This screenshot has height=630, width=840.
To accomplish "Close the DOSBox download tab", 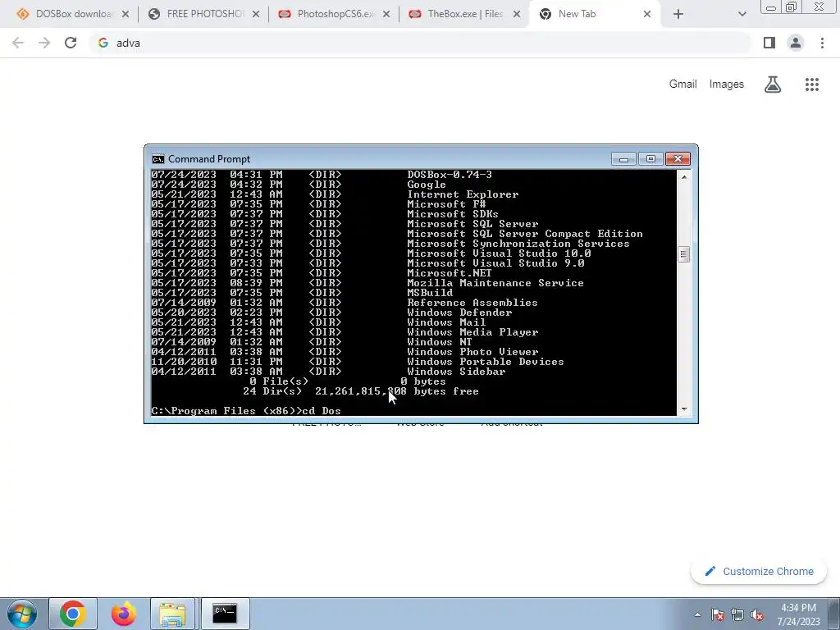I will coord(126,15).
